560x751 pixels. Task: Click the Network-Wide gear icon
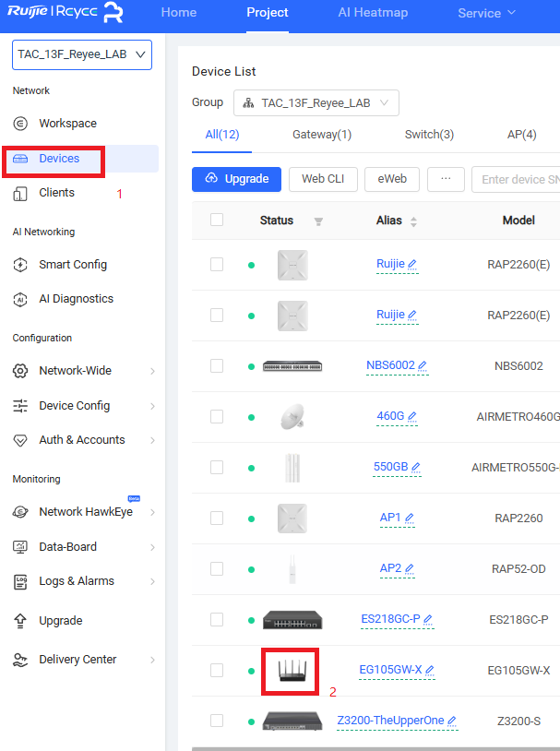point(20,371)
